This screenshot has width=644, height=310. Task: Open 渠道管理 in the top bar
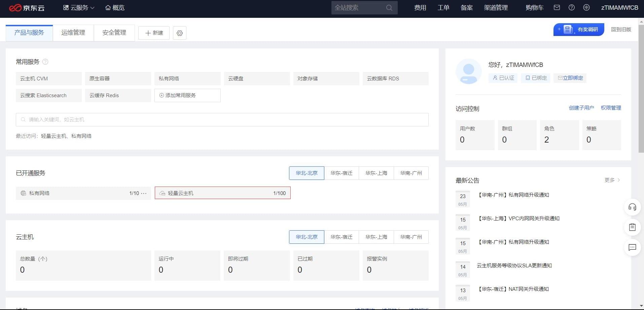pyautogui.click(x=496, y=8)
